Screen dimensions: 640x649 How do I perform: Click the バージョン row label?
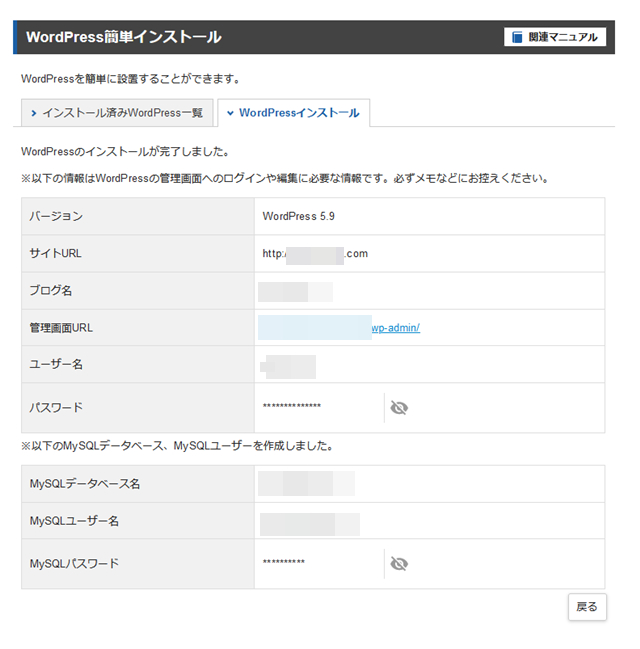[56, 216]
